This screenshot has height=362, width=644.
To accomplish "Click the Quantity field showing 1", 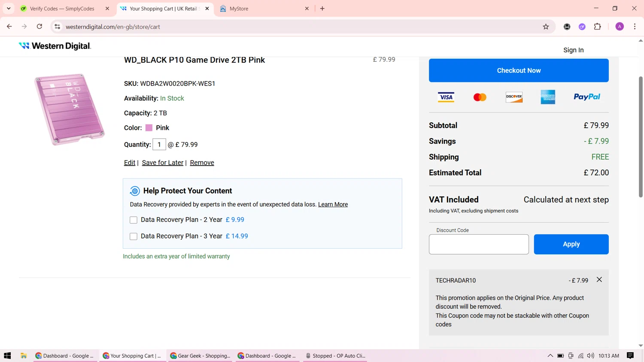I will coord(159,145).
